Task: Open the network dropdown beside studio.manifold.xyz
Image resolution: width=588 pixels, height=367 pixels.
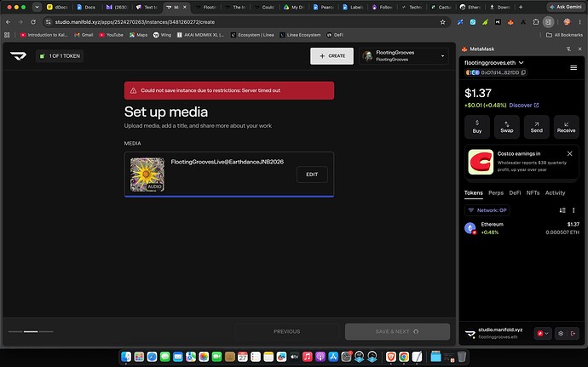Action: [543, 333]
